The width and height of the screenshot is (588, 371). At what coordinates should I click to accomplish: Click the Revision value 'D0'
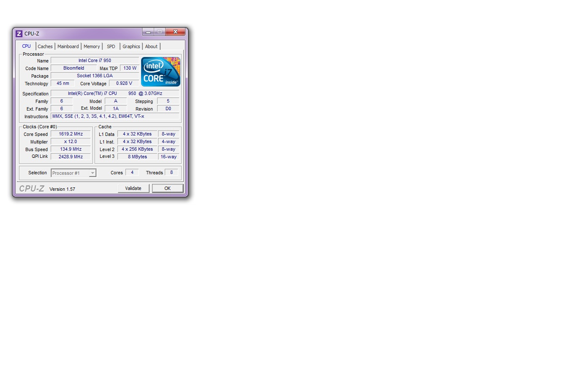tap(168, 109)
